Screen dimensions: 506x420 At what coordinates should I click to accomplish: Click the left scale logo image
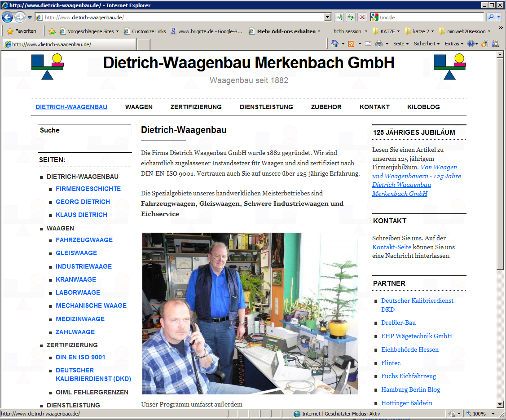click(x=48, y=67)
